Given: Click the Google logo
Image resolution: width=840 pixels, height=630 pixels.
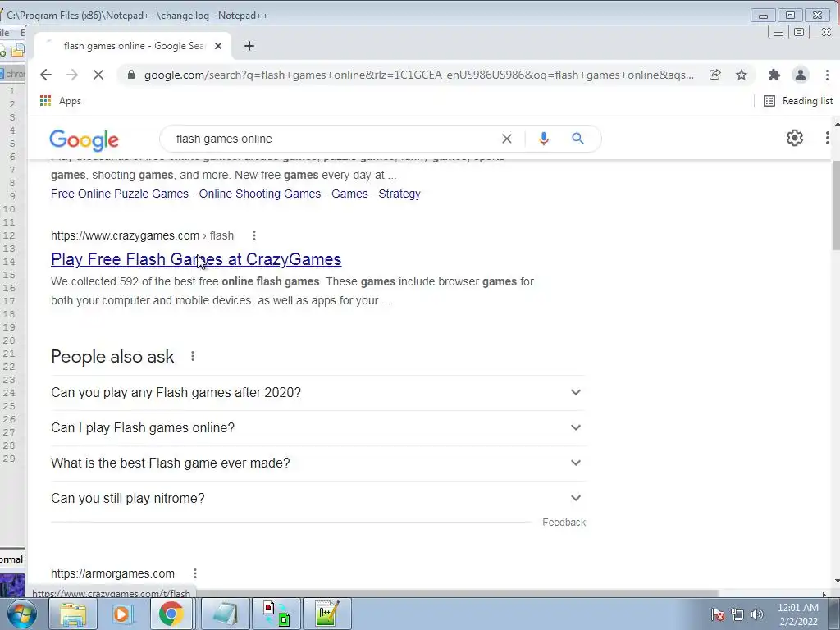Looking at the screenshot, I should tap(84, 140).
